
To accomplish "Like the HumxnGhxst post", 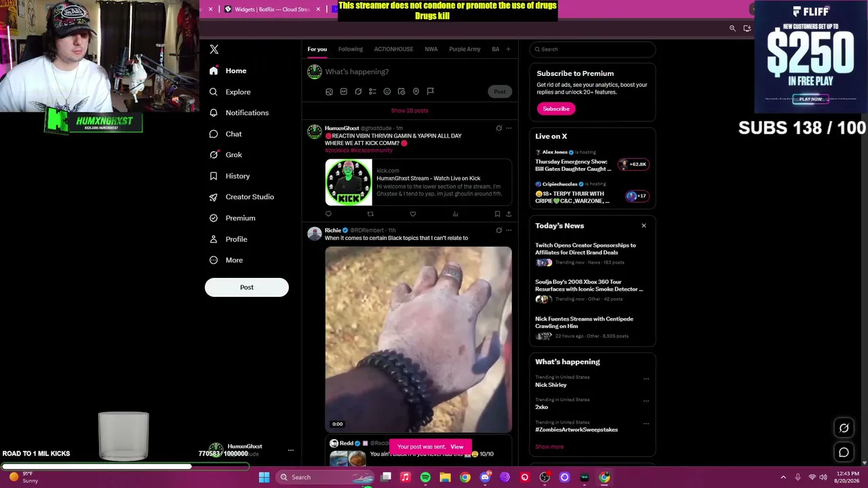I will coord(412,214).
